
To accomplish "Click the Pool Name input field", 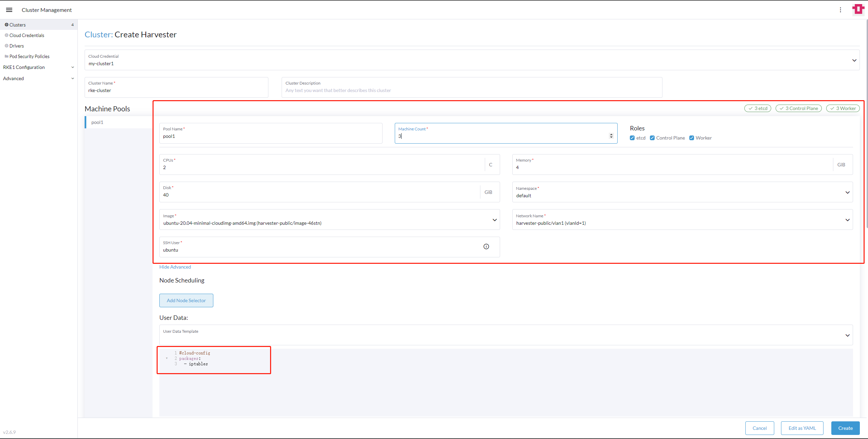I will point(271,133).
